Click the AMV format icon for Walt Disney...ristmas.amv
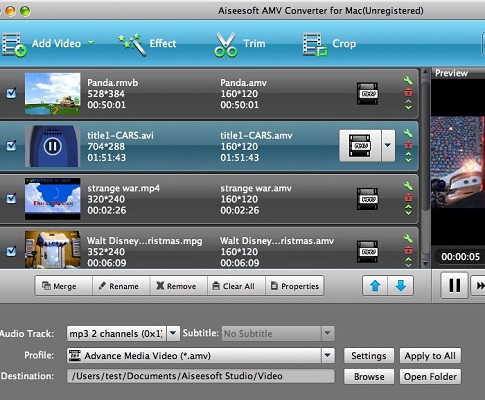This screenshot has height=400, width=485. 367,252
